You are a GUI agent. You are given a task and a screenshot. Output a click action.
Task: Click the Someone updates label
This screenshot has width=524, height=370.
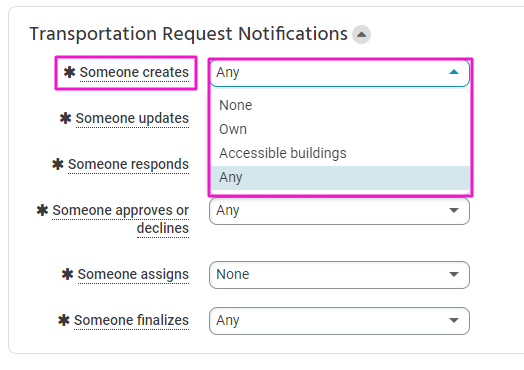[x=132, y=118]
